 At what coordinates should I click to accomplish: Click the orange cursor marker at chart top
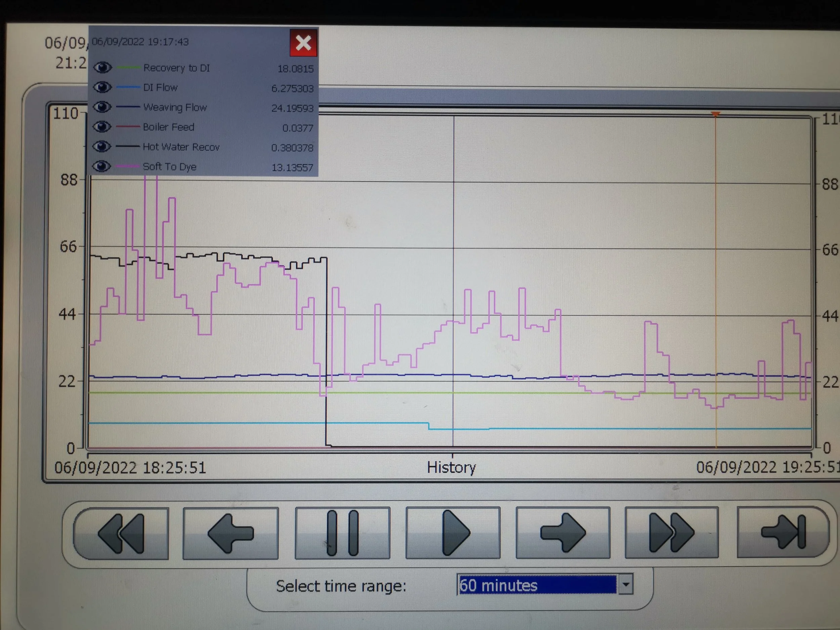click(715, 114)
